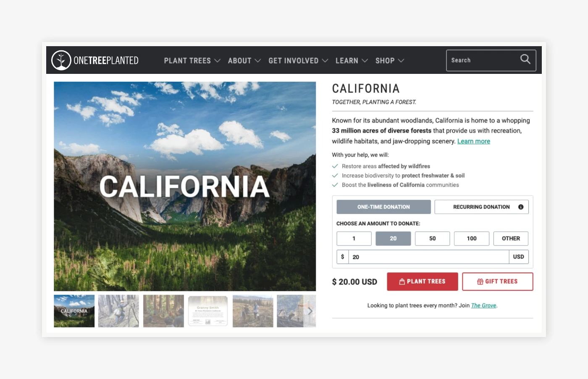Click the Gift Trees button
The image size is (588, 379).
pos(498,282)
